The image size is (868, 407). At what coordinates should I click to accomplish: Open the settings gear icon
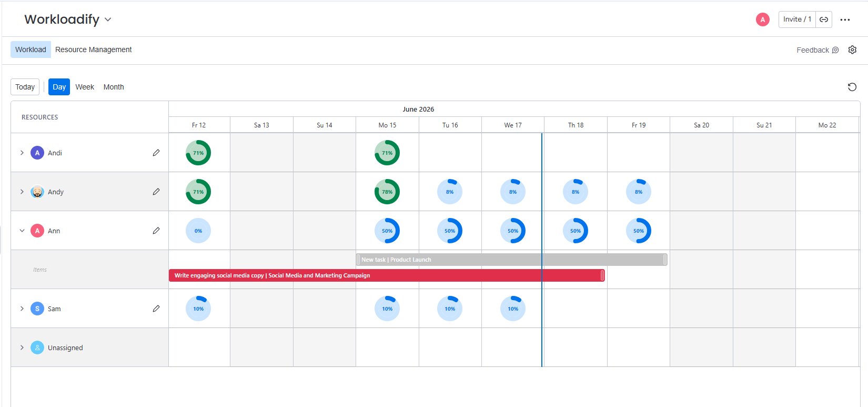click(852, 49)
